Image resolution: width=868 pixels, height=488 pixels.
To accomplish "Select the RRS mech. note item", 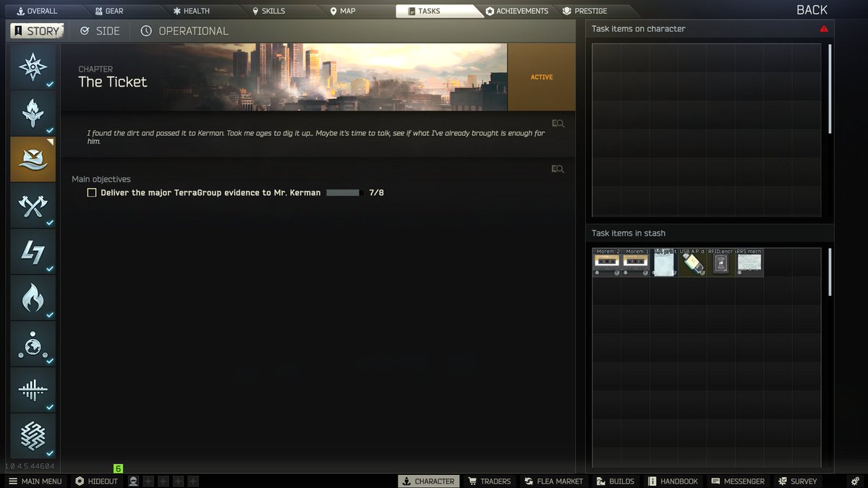I will pos(749,262).
